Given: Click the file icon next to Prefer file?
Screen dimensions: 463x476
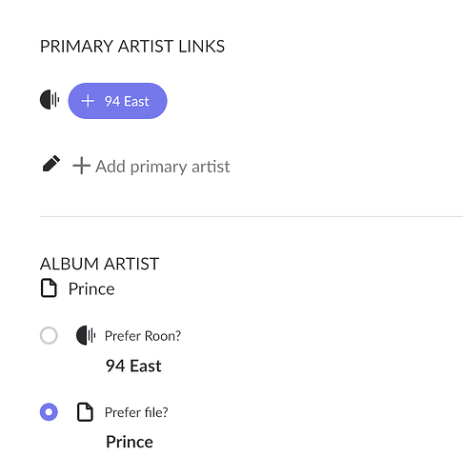Looking at the screenshot, I should [x=85, y=412].
